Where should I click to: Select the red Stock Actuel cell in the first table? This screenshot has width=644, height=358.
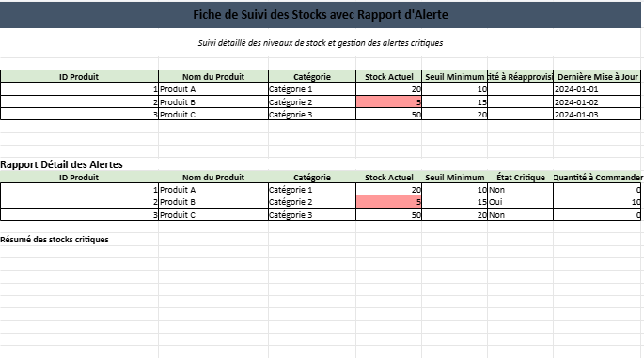(388, 101)
